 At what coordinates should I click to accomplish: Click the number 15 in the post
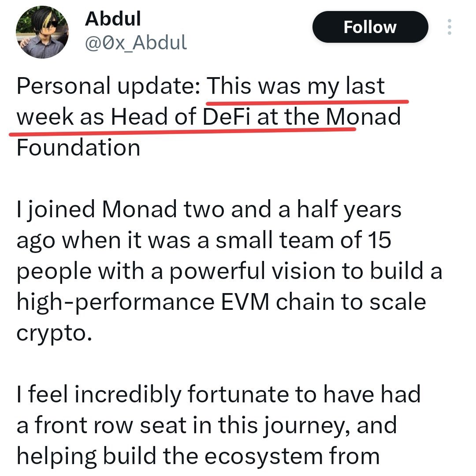click(x=378, y=240)
